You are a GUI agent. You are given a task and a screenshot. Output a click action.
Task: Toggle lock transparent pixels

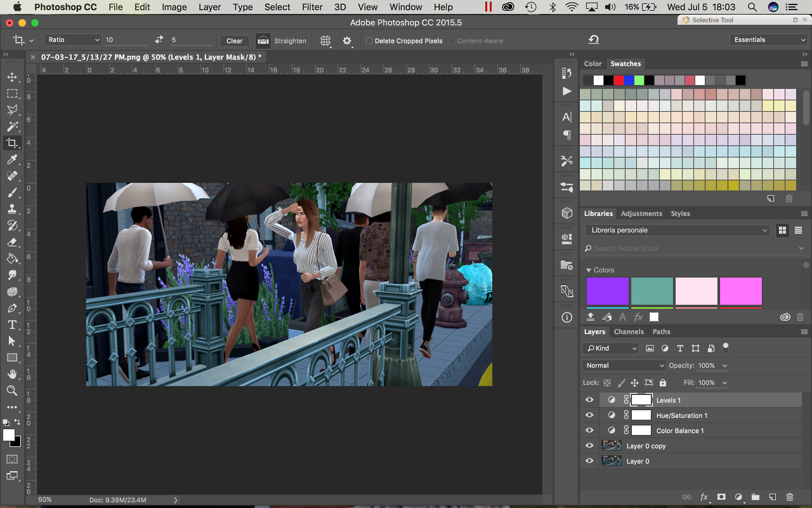coord(607,383)
